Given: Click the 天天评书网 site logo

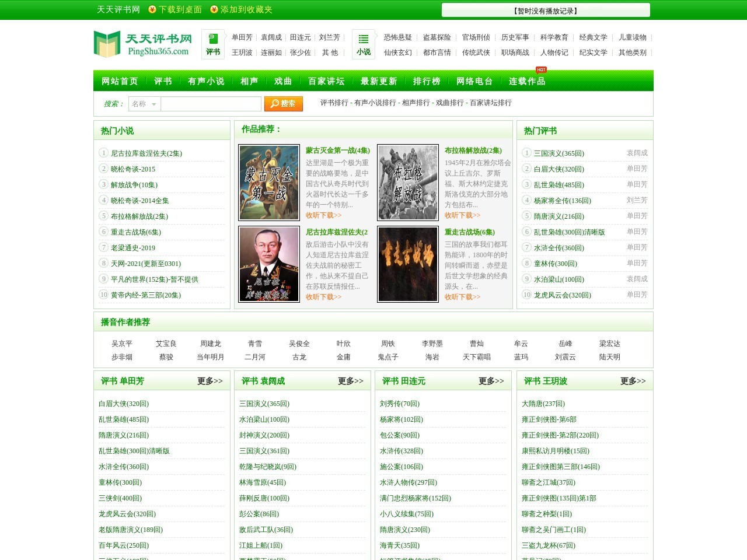Looking at the screenshot, I should pyautogui.click(x=143, y=45).
